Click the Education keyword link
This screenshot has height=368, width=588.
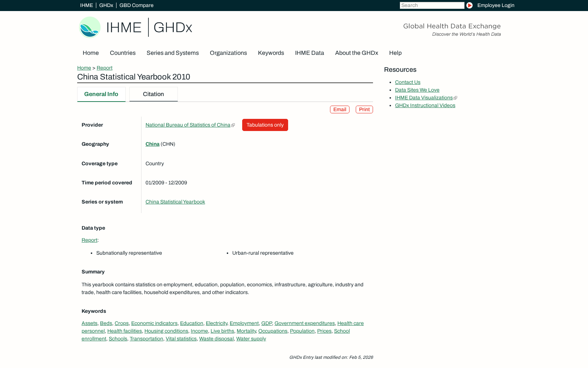tap(191, 323)
